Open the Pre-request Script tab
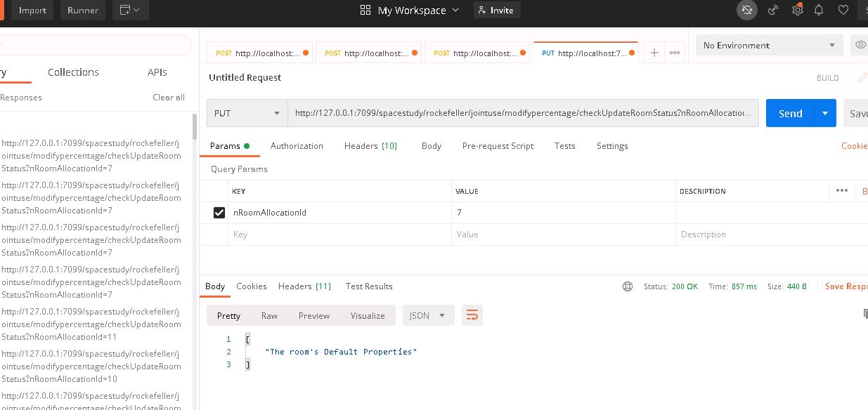 [x=498, y=145]
